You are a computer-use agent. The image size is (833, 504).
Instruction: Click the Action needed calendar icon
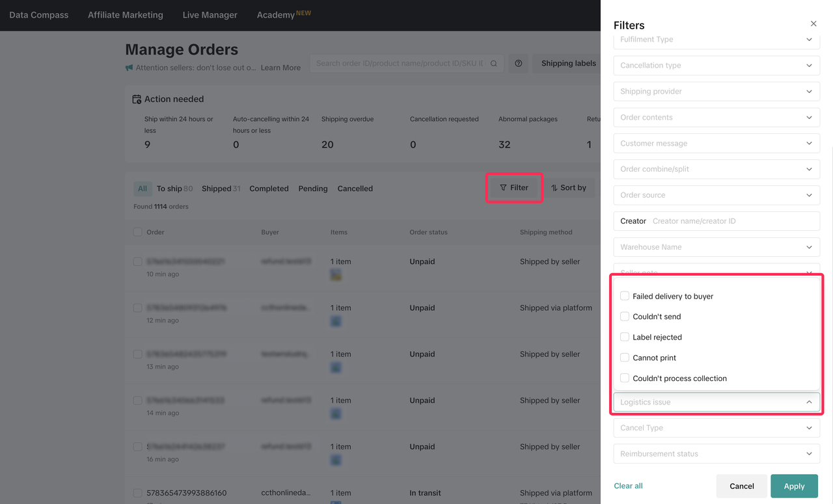point(137,99)
